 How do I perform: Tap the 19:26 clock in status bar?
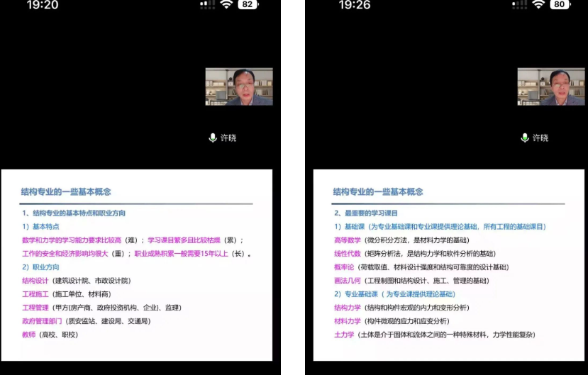[355, 5]
